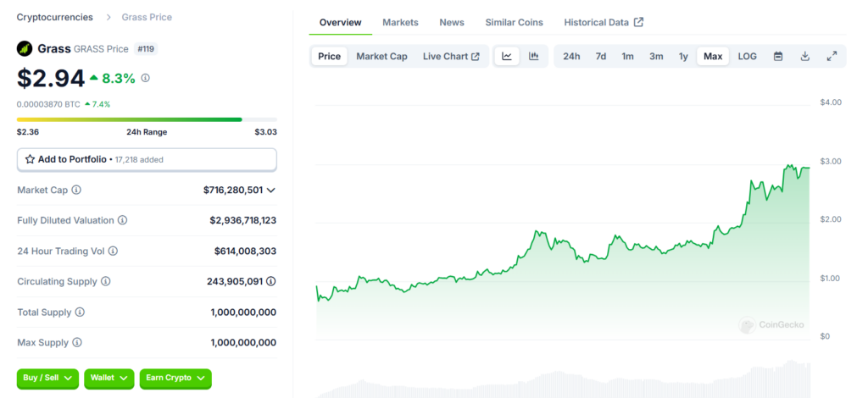Image resolution: width=868 pixels, height=398 pixels.
Task: Open the Earn Crypto dropdown
Action: [x=175, y=378]
